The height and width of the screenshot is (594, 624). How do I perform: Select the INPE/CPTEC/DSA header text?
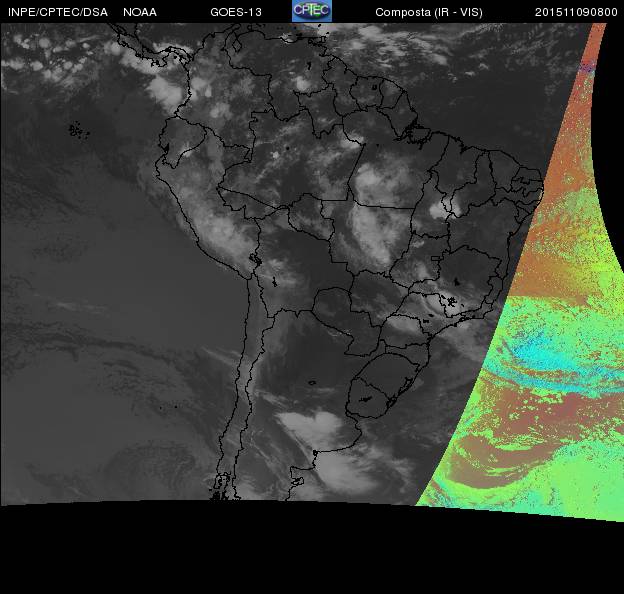[58, 12]
